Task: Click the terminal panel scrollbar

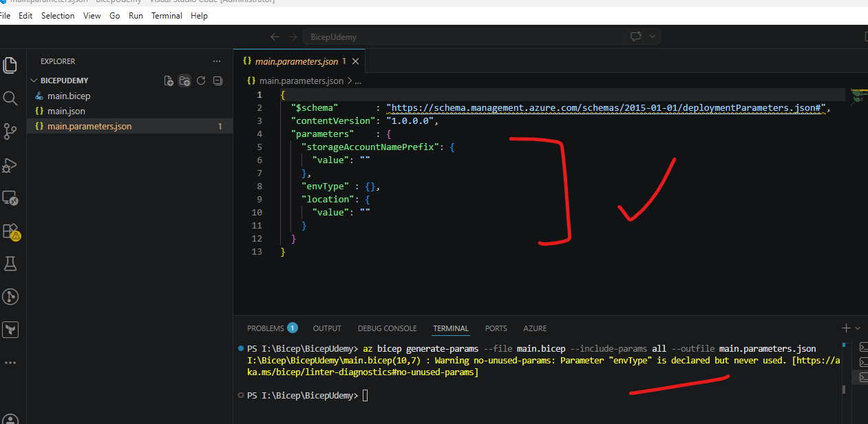Action: [x=844, y=388]
